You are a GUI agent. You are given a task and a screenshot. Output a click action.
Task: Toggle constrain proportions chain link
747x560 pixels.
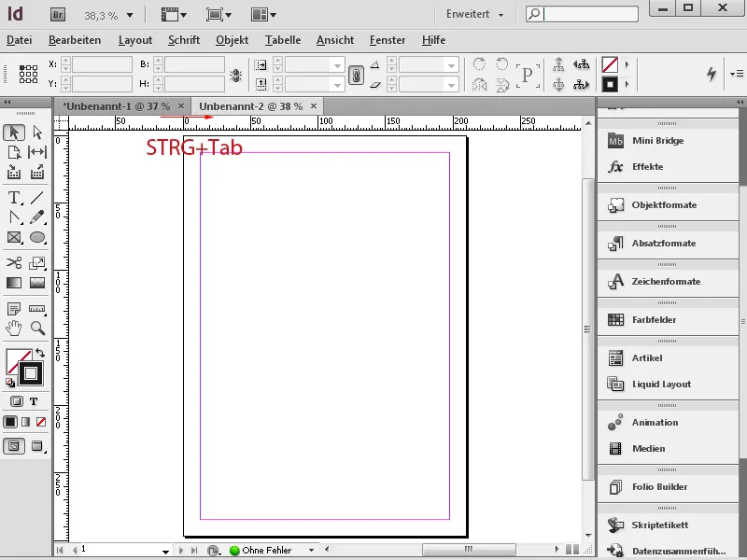[x=356, y=75]
